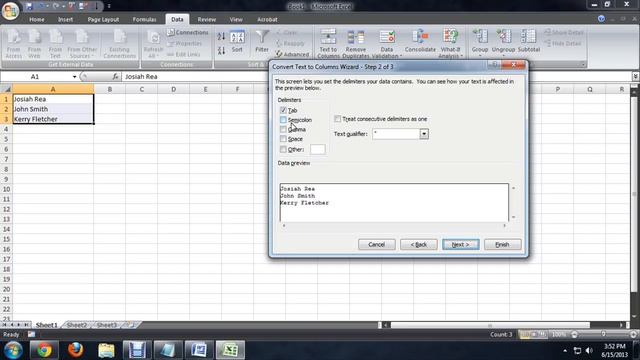Click the Subtotal icon
The width and height of the screenshot is (640, 360).
pos(529,41)
